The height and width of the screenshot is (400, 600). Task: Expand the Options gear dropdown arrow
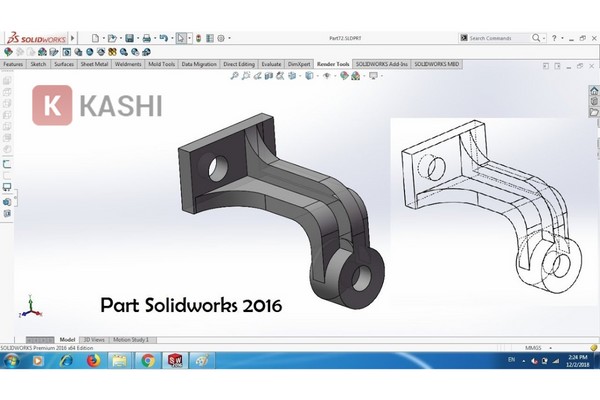pyautogui.click(x=230, y=38)
